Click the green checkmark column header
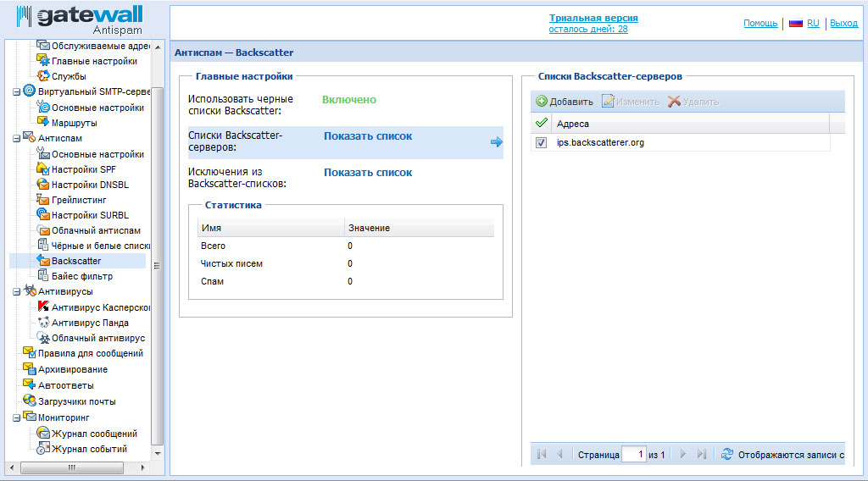The width and height of the screenshot is (868, 481). tap(542, 124)
